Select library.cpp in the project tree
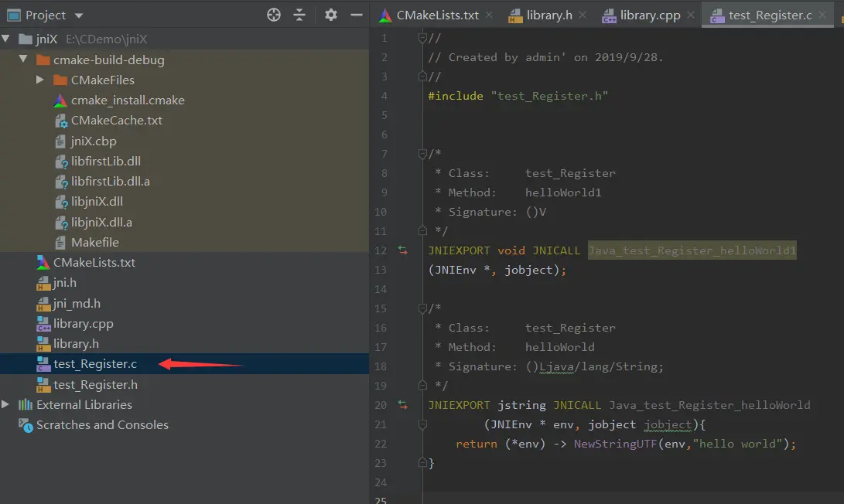The height and width of the screenshot is (504, 844). (83, 323)
